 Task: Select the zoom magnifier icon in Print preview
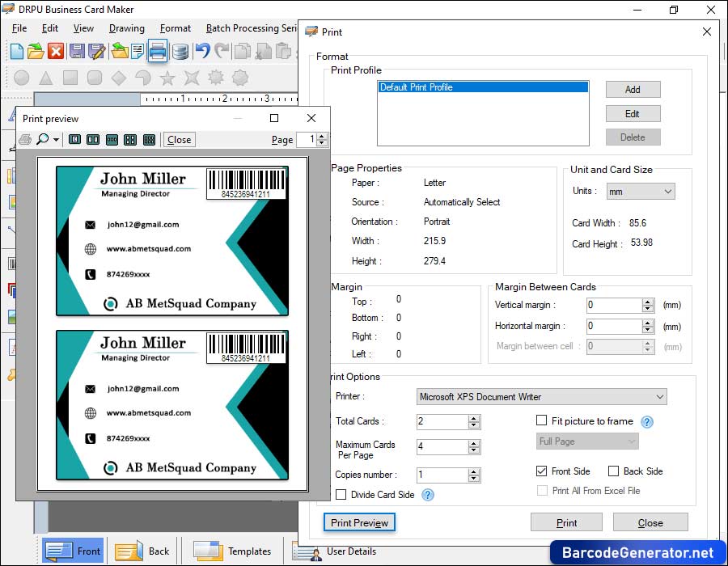[43, 139]
